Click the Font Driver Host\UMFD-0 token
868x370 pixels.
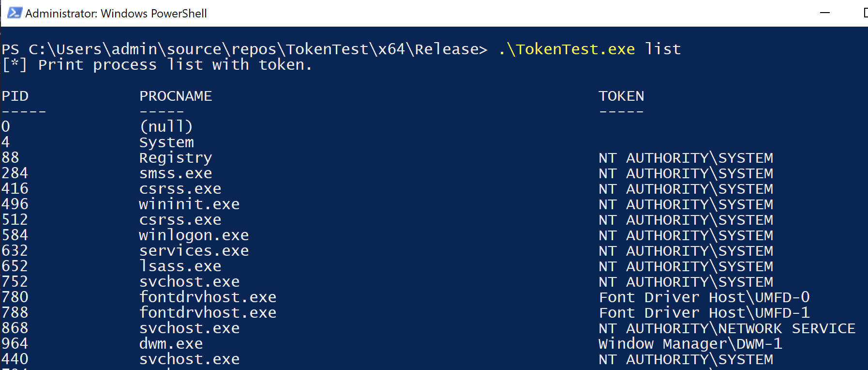tap(704, 297)
